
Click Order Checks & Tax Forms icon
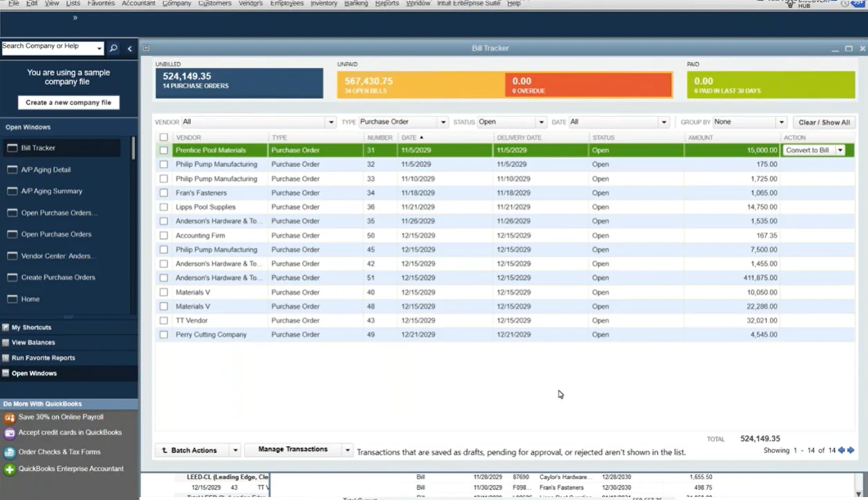10,452
